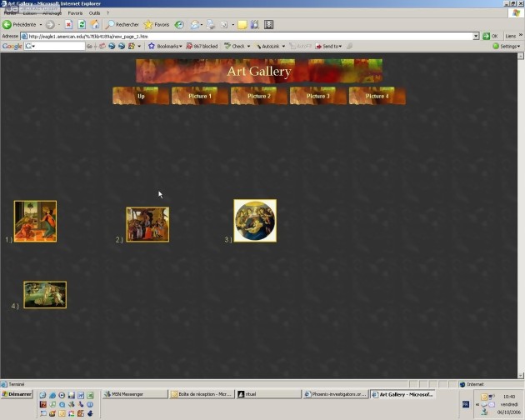The width and height of the screenshot is (525, 420).
Task: Click the Démarrer start button
Action: click(17, 394)
